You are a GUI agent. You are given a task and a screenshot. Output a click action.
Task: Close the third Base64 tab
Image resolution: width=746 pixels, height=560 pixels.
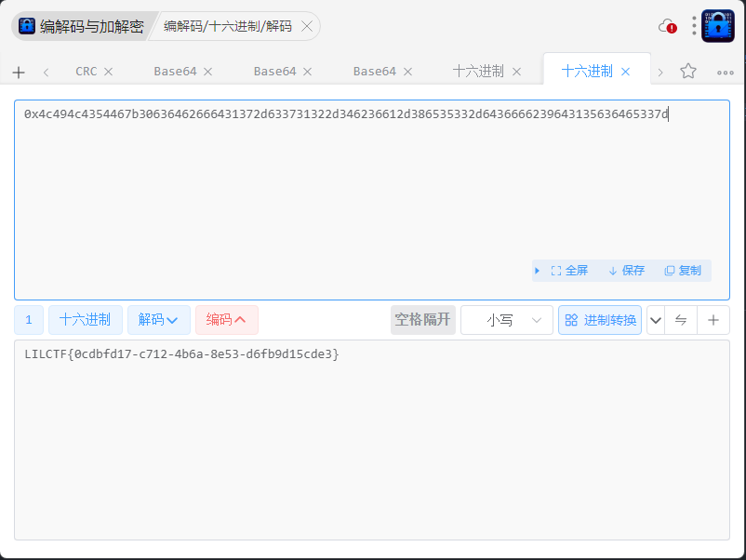click(x=407, y=72)
